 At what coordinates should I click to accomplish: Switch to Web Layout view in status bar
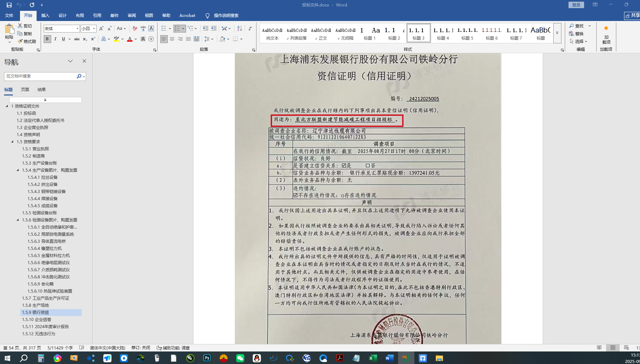click(626, 348)
